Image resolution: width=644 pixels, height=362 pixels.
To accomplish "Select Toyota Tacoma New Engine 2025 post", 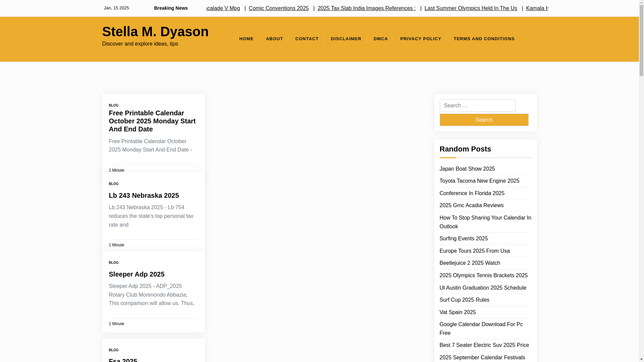I will pyautogui.click(x=479, y=181).
